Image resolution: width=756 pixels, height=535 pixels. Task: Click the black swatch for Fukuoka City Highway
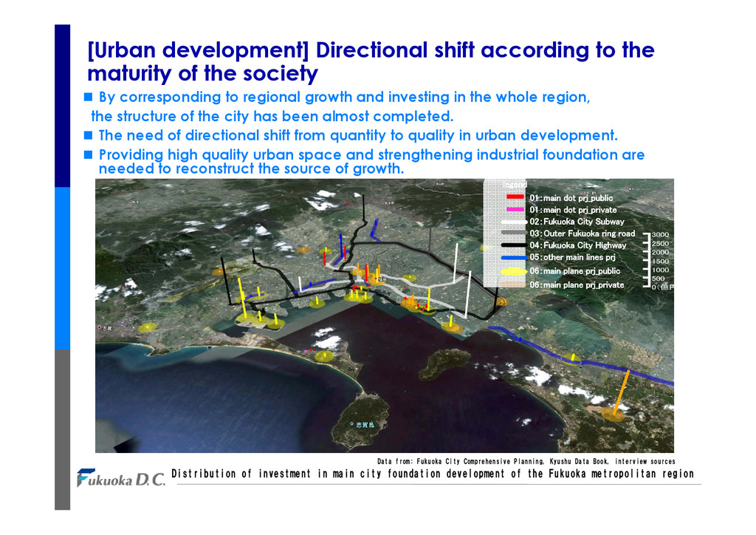click(x=514, y=245)
